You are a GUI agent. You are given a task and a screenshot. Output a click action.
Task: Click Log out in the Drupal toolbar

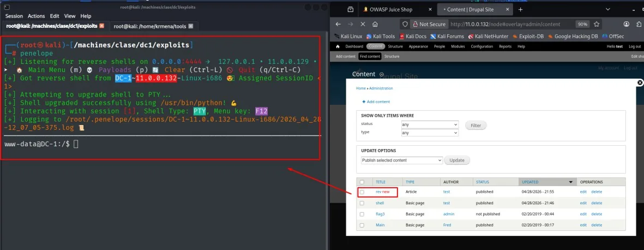[635, 46]
